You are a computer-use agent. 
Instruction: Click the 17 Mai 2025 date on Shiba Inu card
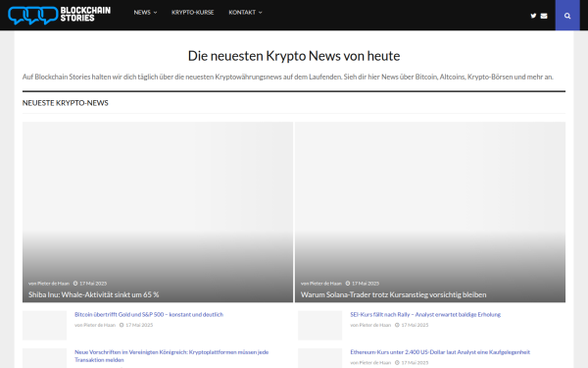coord(93,284)
